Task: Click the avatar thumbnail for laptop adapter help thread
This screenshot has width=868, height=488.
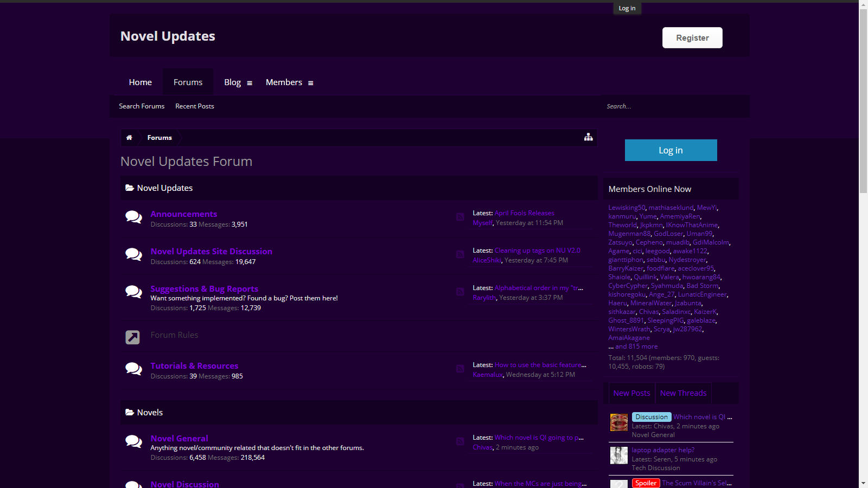Action: 618,455
